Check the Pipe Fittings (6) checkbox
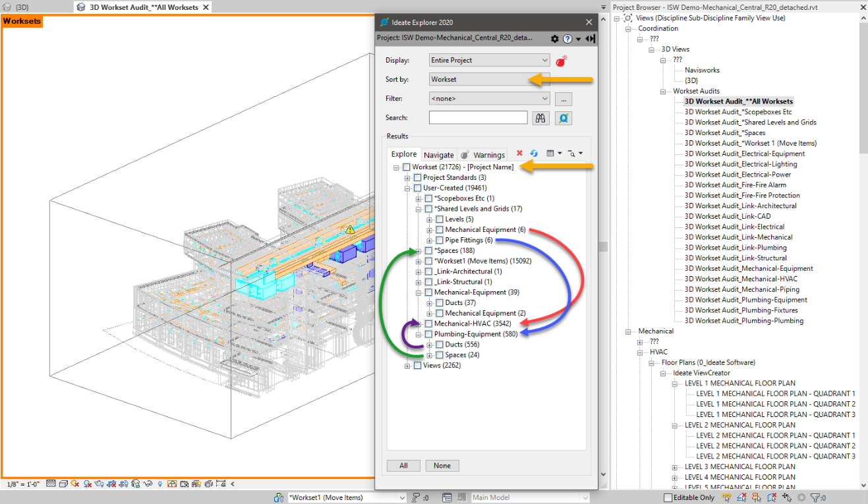The width and height of the screenshot is (868, 504). [x=439, y=240]
